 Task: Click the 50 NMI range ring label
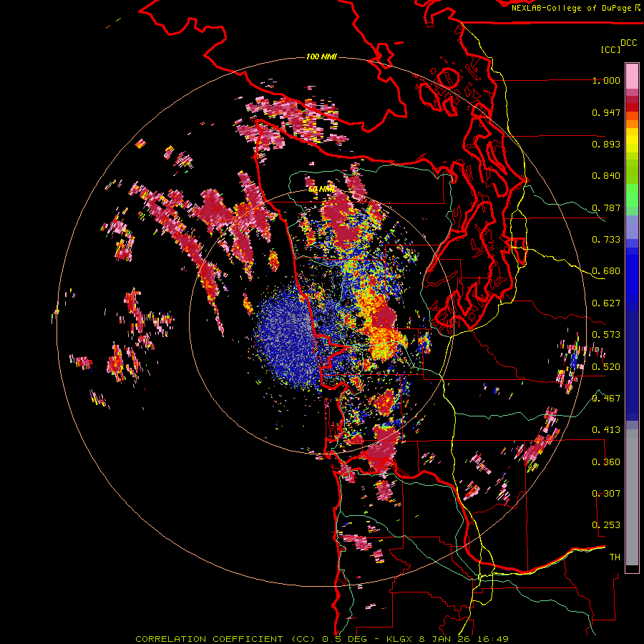click(x=322, y=190)
